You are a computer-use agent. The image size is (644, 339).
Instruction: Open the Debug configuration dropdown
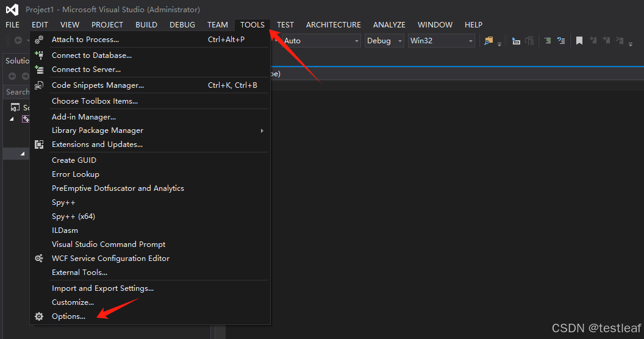(x=384, y=41)
